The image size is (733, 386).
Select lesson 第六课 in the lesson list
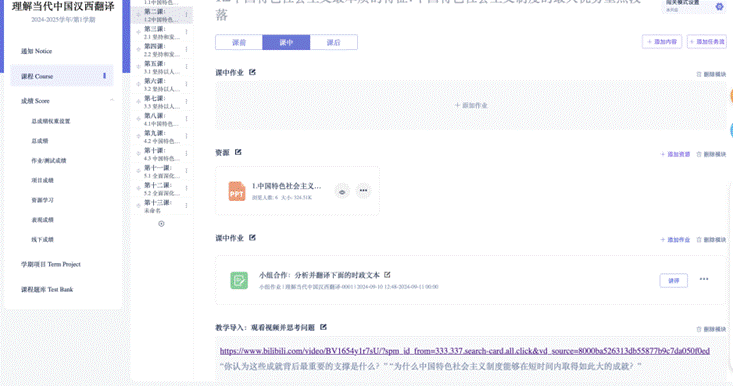pyautogui.click(x=161, y=85)
